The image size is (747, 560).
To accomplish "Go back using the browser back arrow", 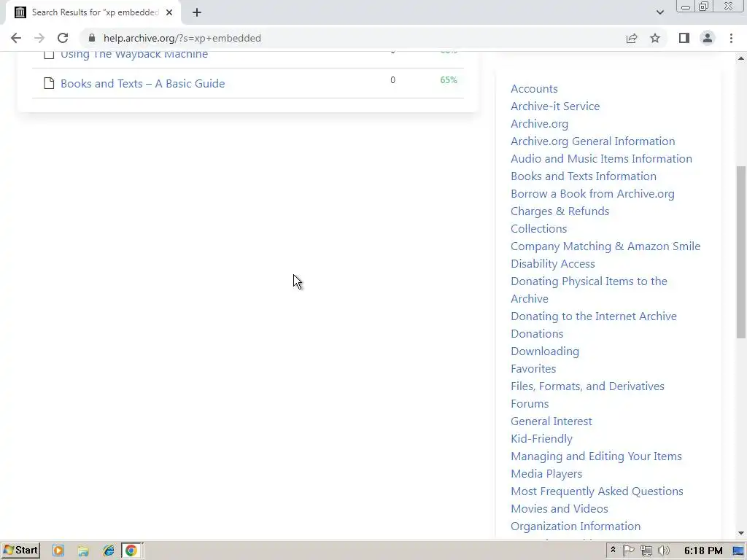I will click(16, 38).
